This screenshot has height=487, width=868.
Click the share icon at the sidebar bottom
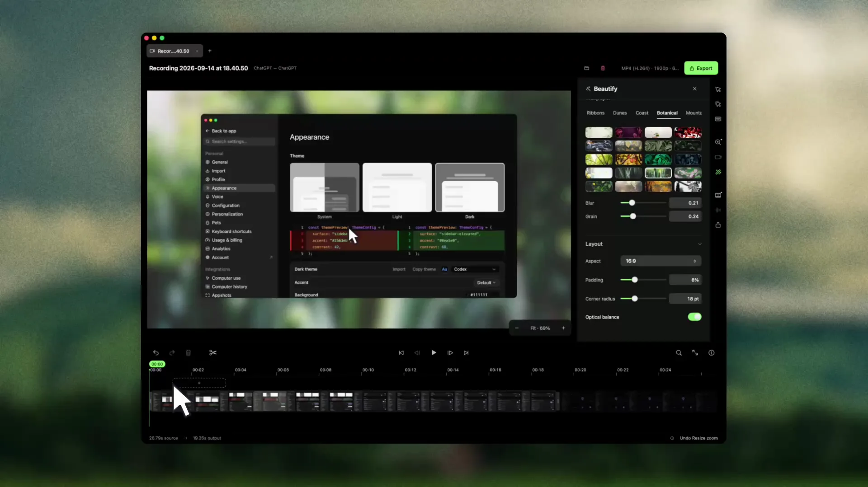(718, 225)
